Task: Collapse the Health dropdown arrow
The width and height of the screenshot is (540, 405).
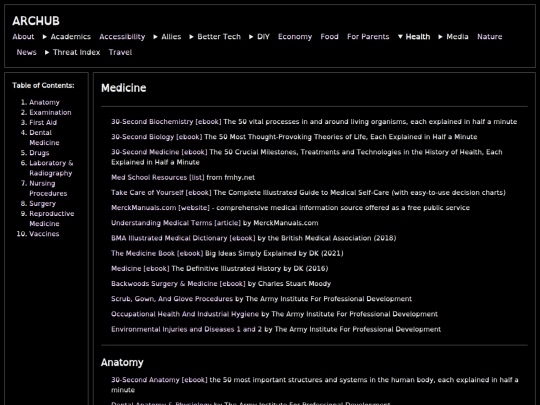Action: (x=400, y=37)
